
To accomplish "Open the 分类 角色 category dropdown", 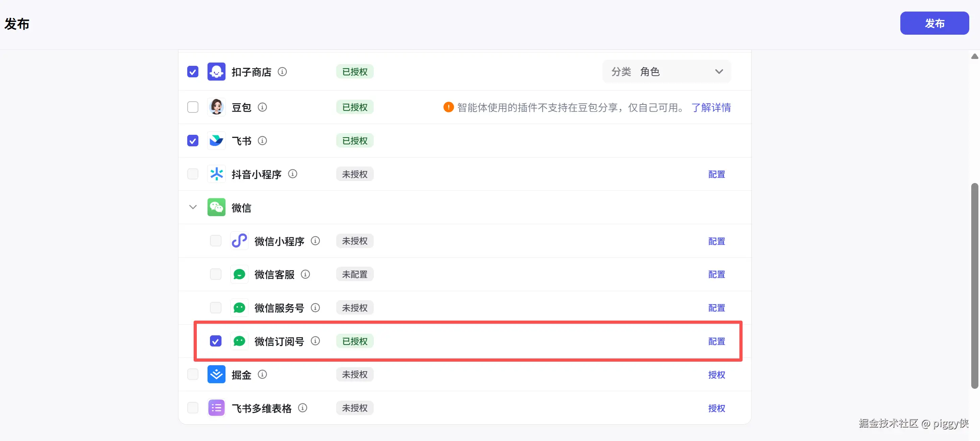I will 666,72.
